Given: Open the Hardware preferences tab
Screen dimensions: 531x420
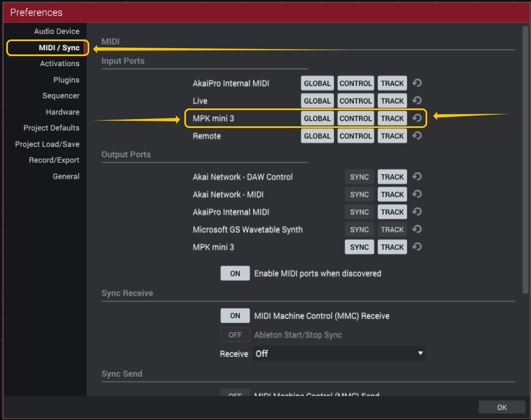Looking at the screenshot, I should pos(62,112).
